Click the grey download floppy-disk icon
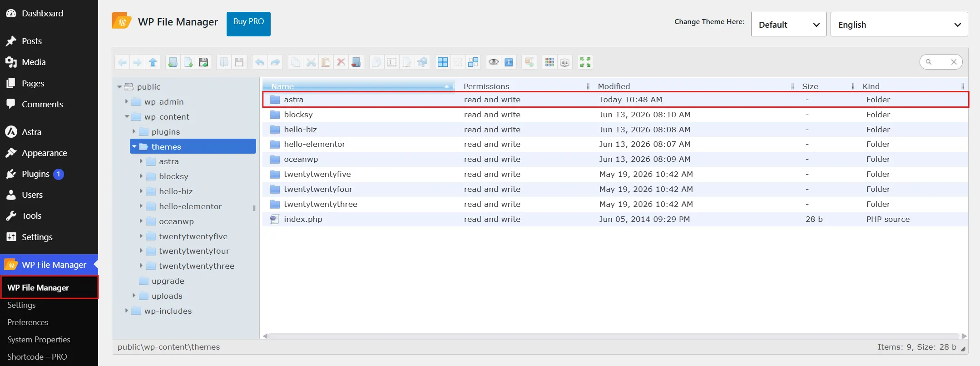 point(239,62)
